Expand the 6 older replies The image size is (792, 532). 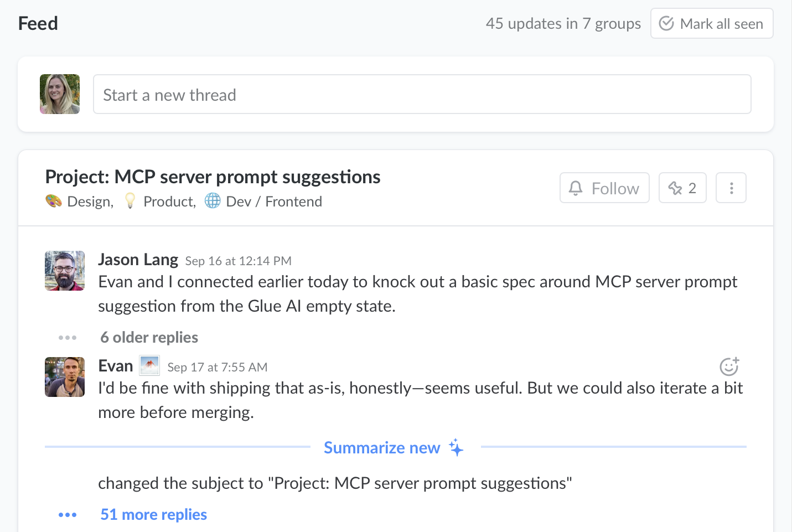point(149,338)
